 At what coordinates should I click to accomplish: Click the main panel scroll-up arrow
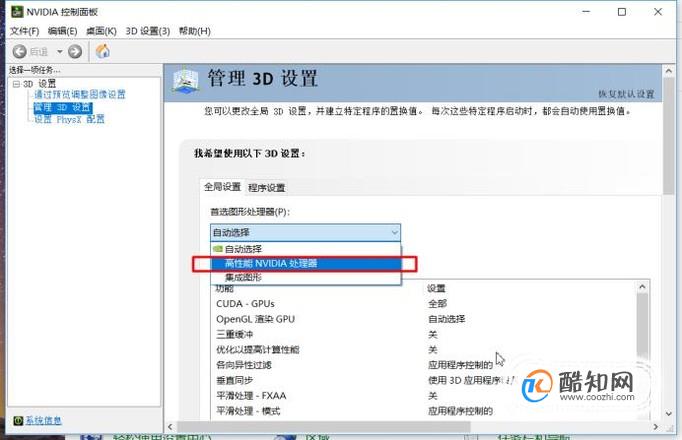669,71
